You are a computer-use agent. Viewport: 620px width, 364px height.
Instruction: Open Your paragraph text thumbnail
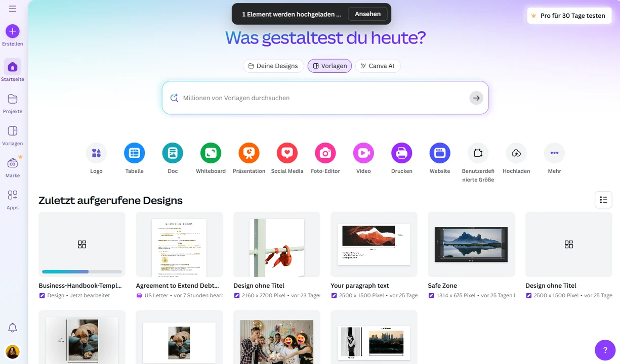pos(374,244)
